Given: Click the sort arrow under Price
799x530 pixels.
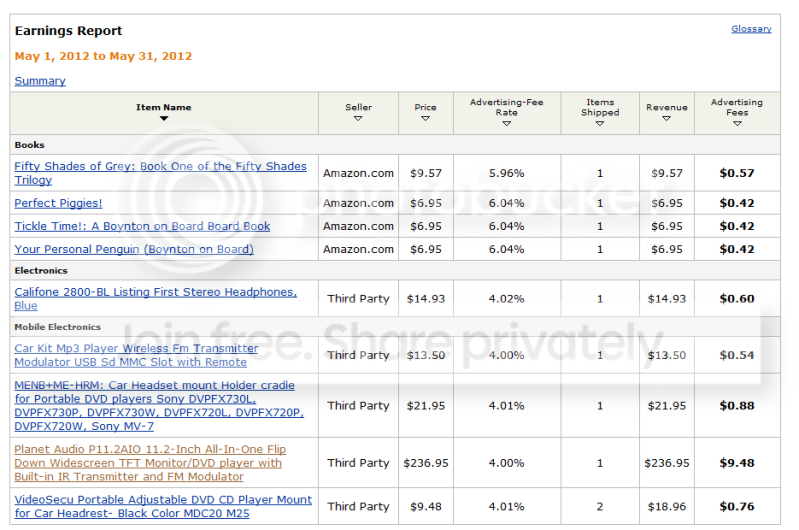Looking at the screenshot, I should pos(425,119).
